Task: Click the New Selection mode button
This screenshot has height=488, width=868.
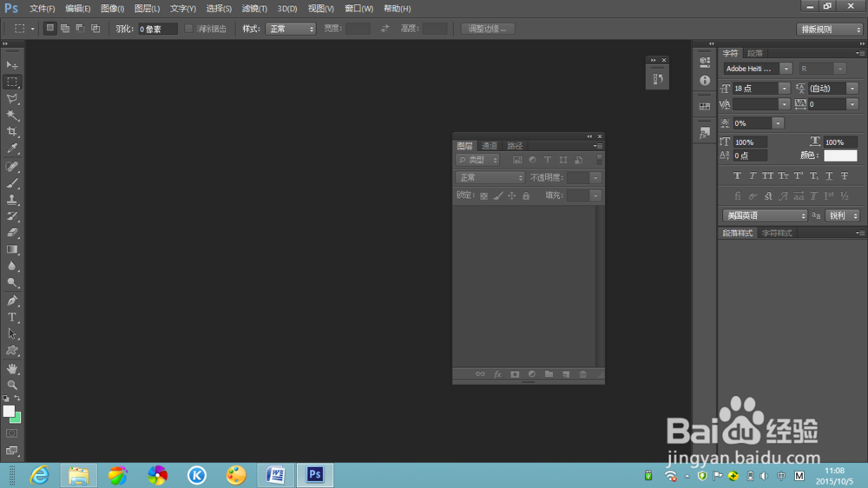Action: (x=49, y=29)
